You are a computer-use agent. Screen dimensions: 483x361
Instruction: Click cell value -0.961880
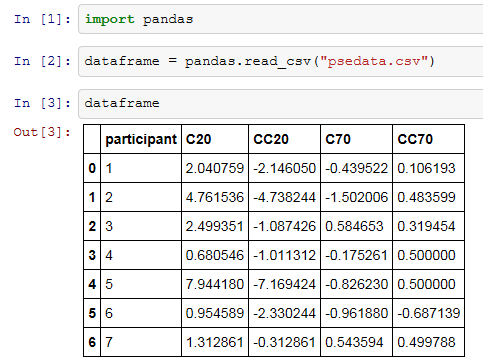coord(357,313)
